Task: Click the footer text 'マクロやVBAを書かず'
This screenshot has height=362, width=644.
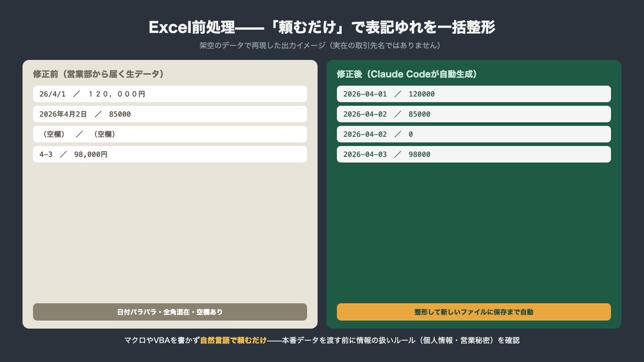Action: 162,340
